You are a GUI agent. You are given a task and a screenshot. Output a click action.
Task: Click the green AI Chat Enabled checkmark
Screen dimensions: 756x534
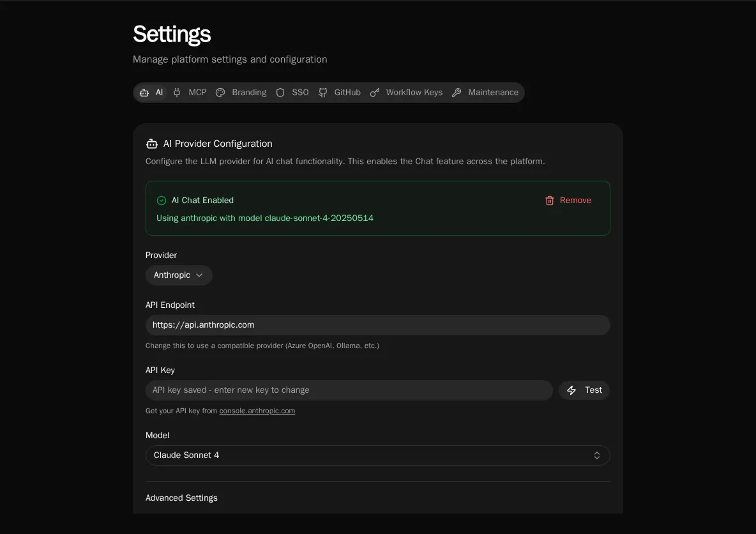(x=162, y=201)
